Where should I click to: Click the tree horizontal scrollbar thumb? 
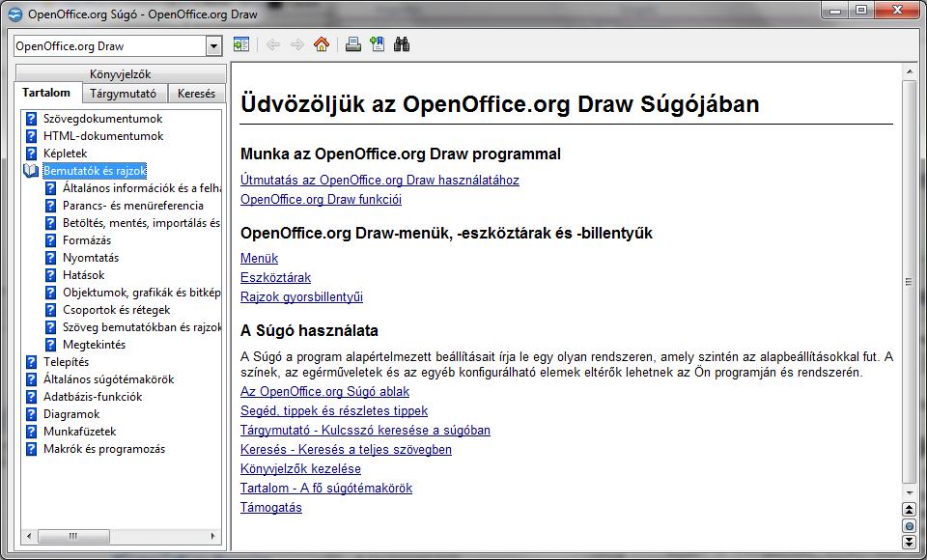coord(74,537)
